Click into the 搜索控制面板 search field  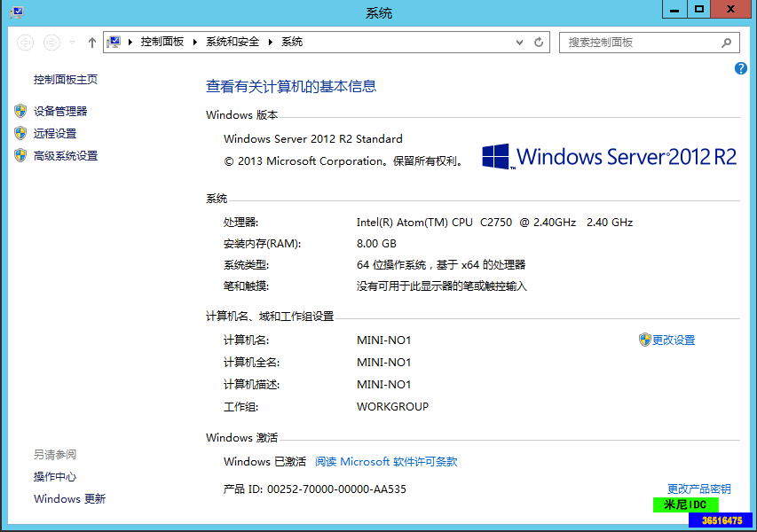(639, 43)
